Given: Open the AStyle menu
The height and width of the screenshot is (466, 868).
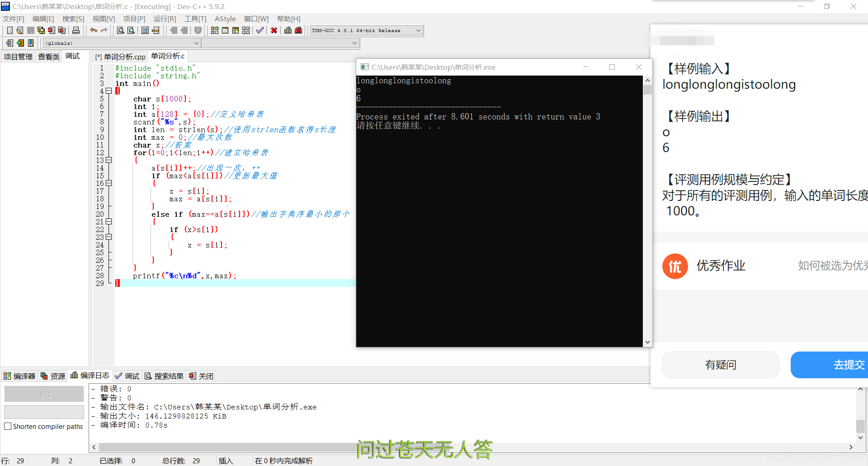Looking at the screenshot, I should (225, 19).
